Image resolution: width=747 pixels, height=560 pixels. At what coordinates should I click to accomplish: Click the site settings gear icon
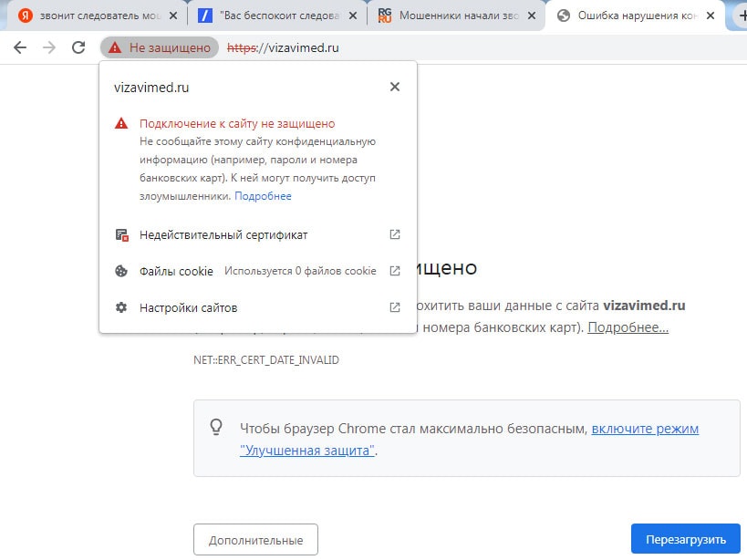coord(121,307)
